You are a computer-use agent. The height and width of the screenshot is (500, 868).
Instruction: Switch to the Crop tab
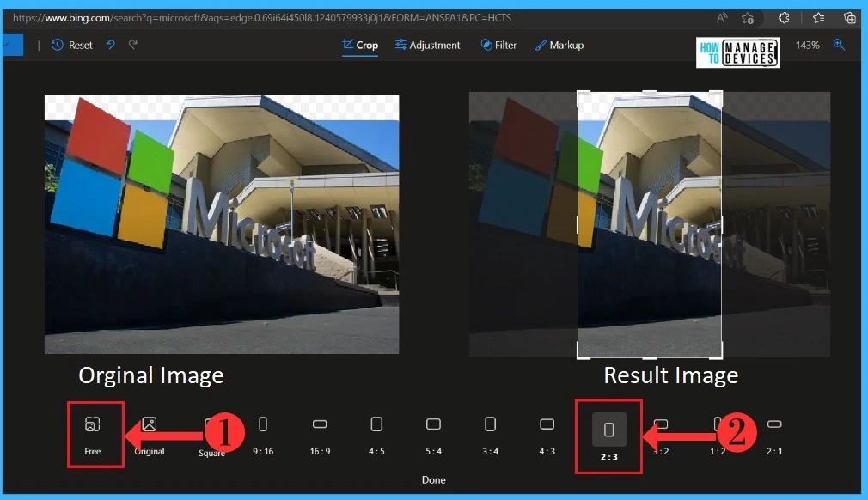point(360,45)
